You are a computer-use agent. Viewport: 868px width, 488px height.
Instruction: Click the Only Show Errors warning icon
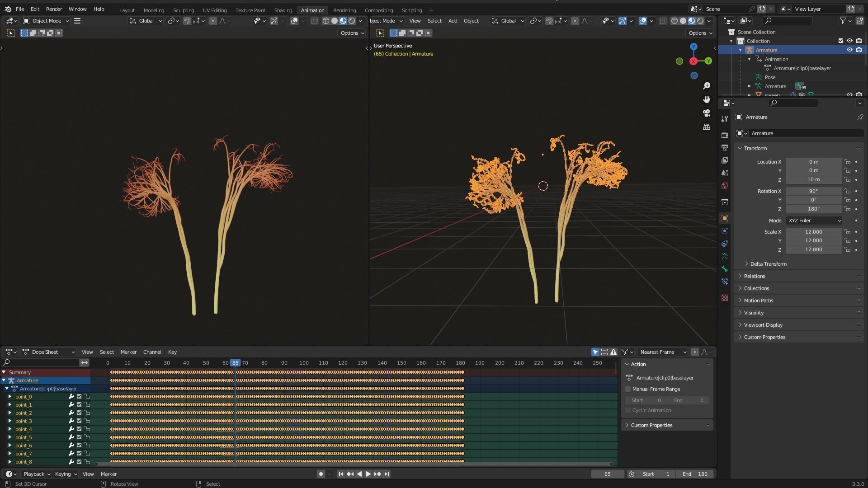tap(613, 352)
